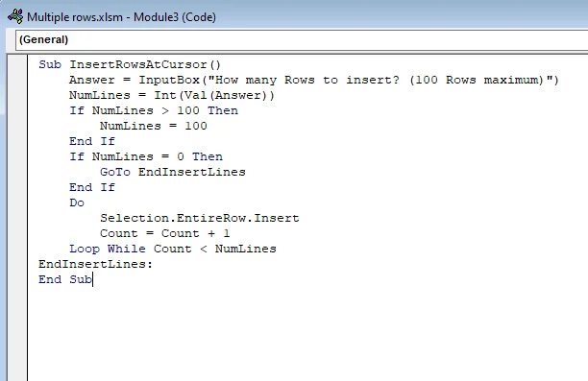Click 'If NumLines > 100 Then' line
Image resolution: width=588 pixels, height=381 pixels.
coord(154,110)
